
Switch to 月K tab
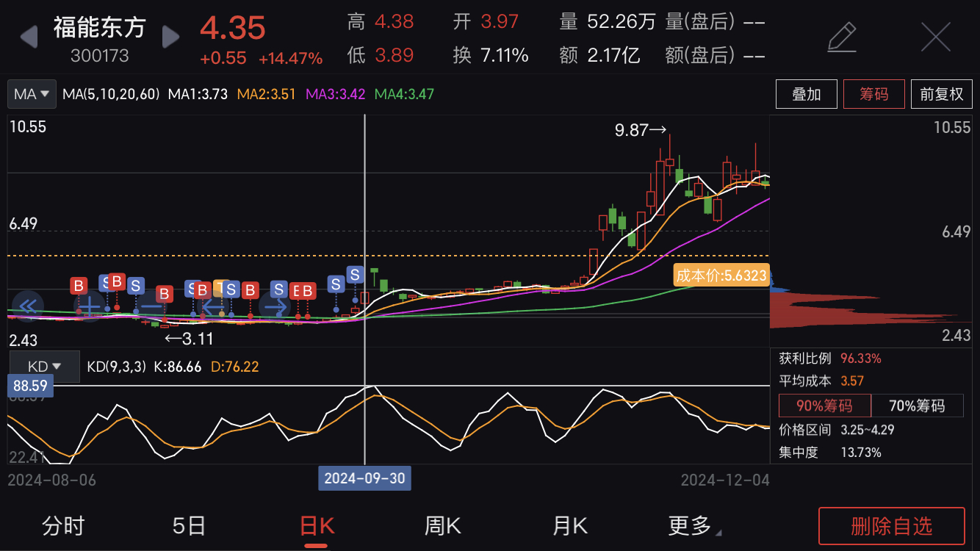(569, 525)
